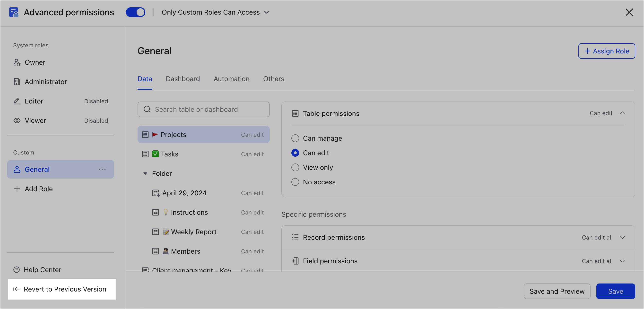This screenshot has width=644, height=309.
Task: Open the General role more options menu
Action: 102,169
